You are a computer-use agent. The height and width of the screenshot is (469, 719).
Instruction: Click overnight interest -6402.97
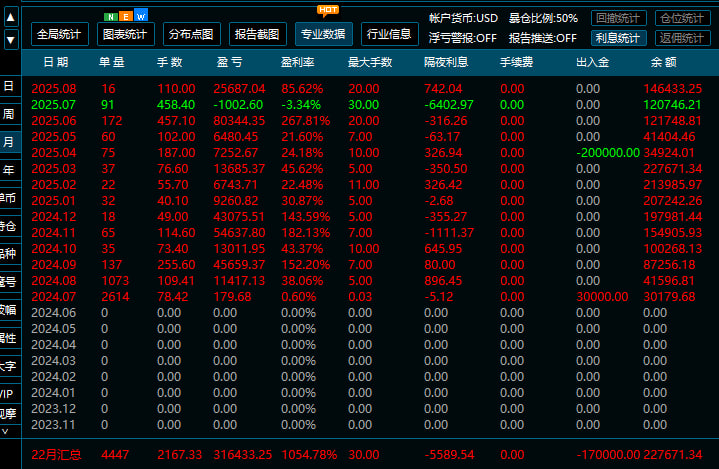[x=449, y=105]
